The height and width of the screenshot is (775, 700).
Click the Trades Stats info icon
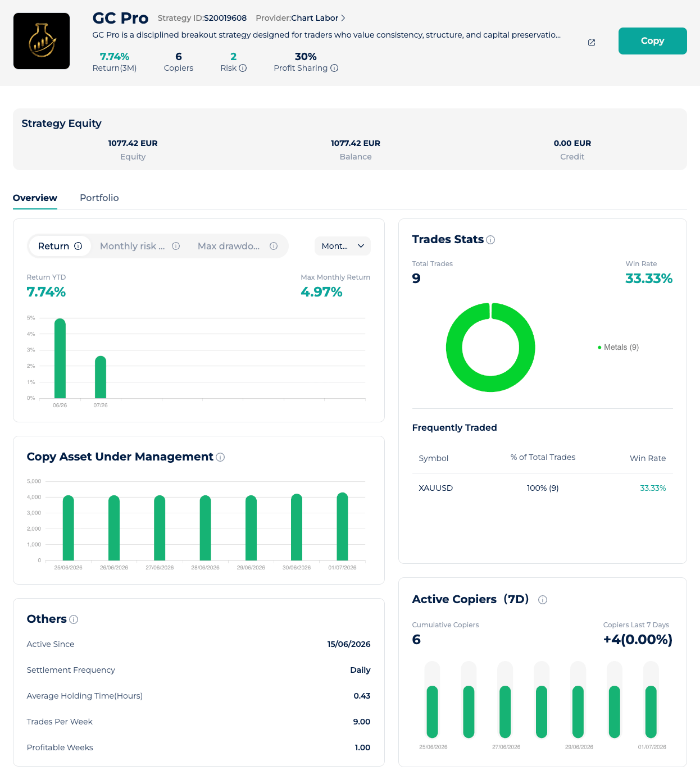(x=490, y=240)
